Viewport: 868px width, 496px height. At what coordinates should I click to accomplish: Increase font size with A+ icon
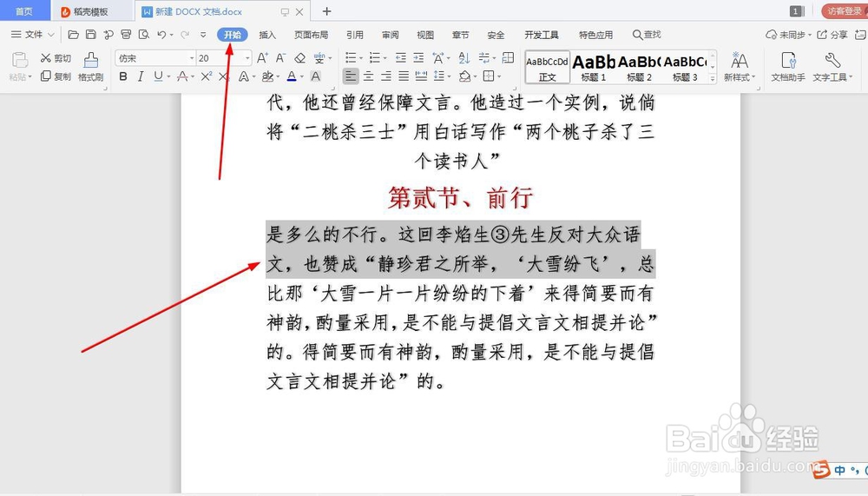pos(262,57)
